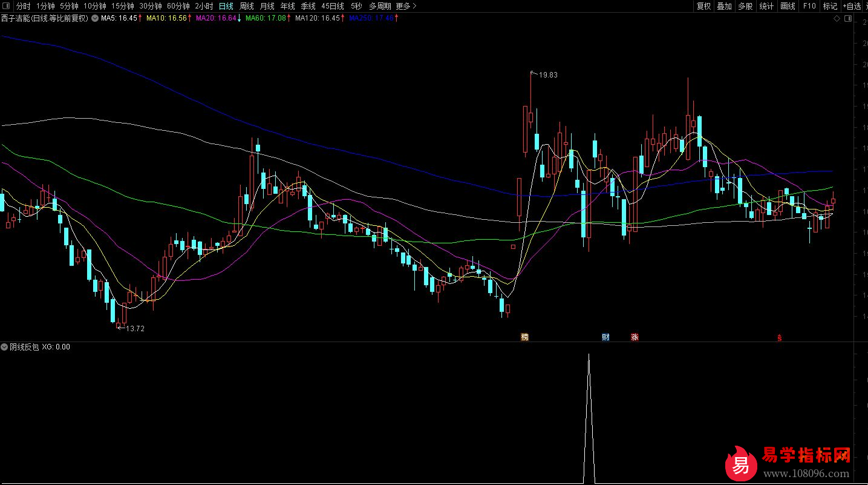Click the 财 financial report marker
The width and height of the screenshot is (868, 485).
click(x=605, y=337)
